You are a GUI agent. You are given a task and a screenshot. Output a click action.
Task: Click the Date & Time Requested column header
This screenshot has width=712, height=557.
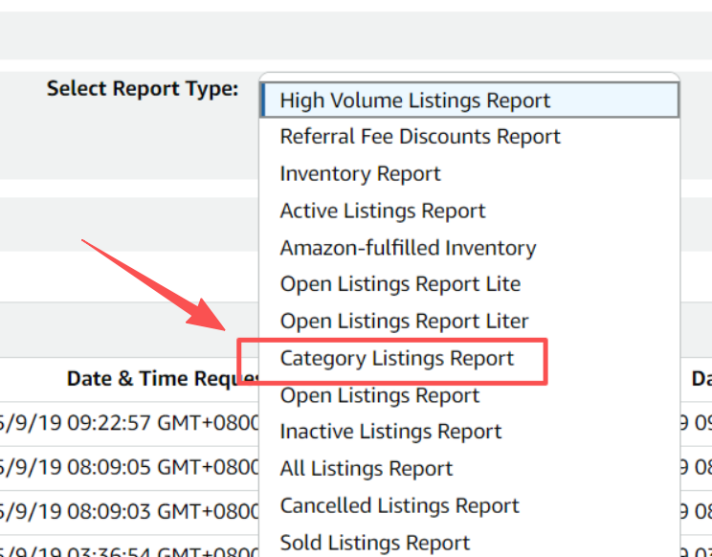pos(162,379)
